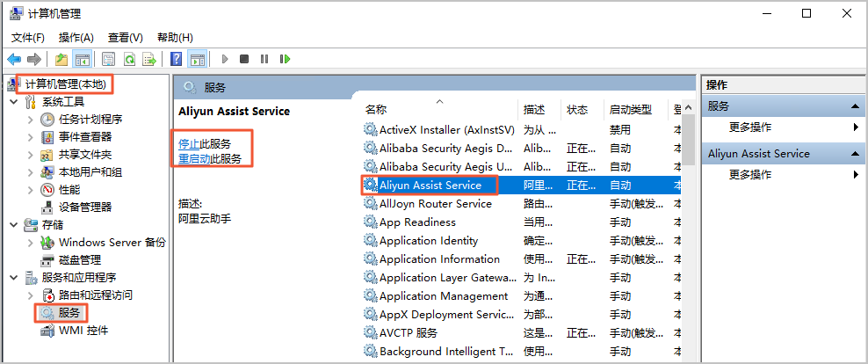Click the blue Help question mark icon
Image resolution: width=868 pixels, height=364 pixels.
[x=176, y=59]
